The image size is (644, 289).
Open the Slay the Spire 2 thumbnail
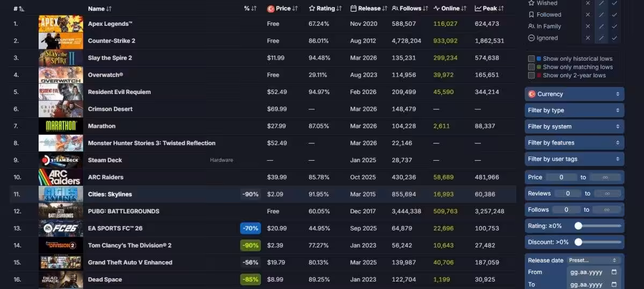(x=61, y=58)
